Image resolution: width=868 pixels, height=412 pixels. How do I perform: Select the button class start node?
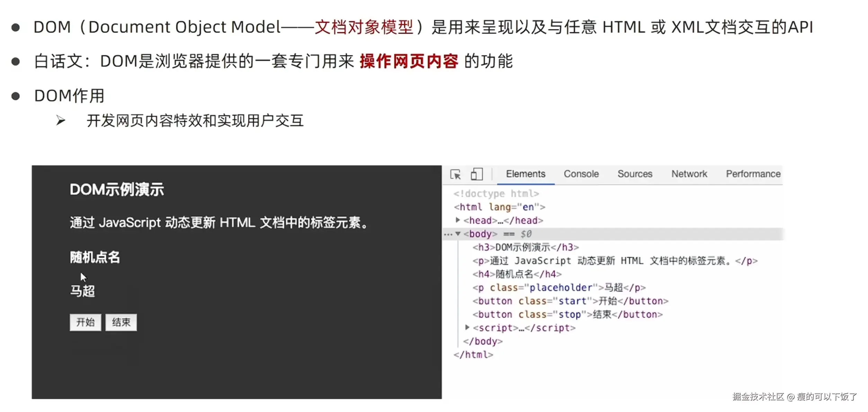pyautogui.click(x=570, y=301)
